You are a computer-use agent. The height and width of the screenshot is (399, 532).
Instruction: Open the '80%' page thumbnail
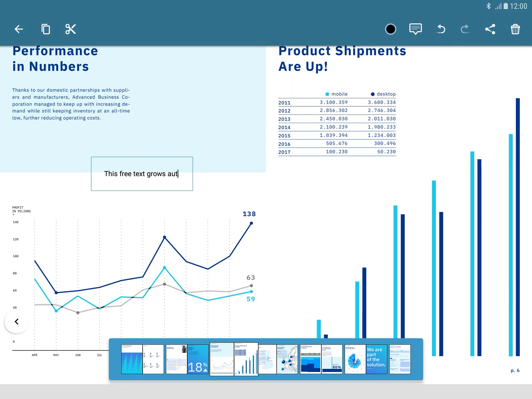click(x=332, y=359)
